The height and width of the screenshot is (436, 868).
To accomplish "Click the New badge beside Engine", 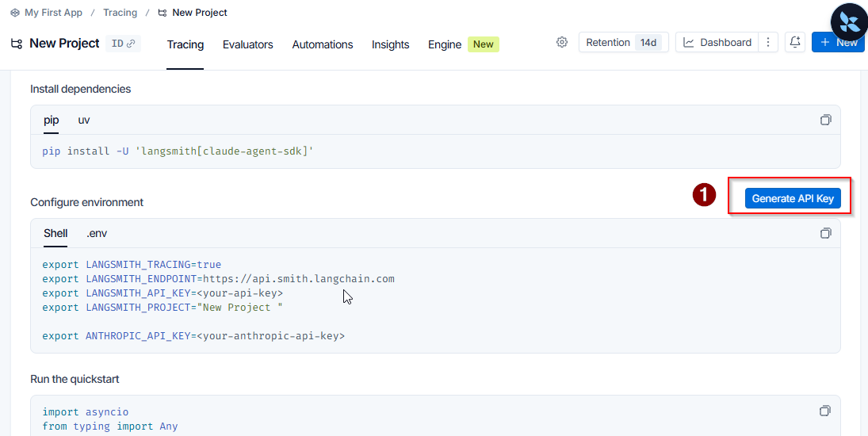I will 484,44.
